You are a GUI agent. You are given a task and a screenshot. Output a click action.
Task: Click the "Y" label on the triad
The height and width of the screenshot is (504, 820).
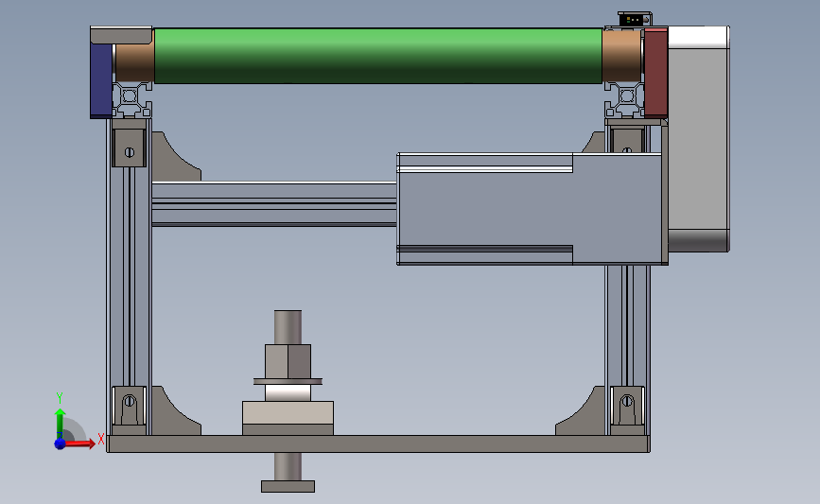point(59,398)
